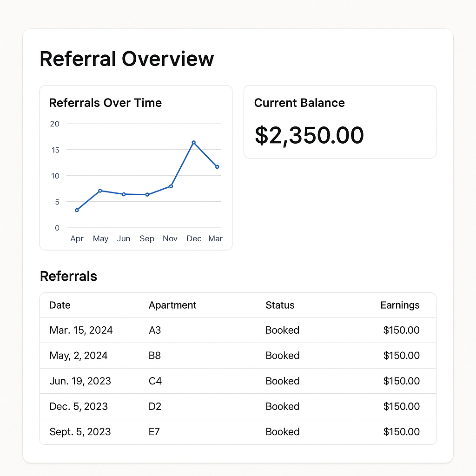The image size is (476, 476).
Task: Sort by the Apartment column header
Action: pyautogui.click(x=172, y=305)
